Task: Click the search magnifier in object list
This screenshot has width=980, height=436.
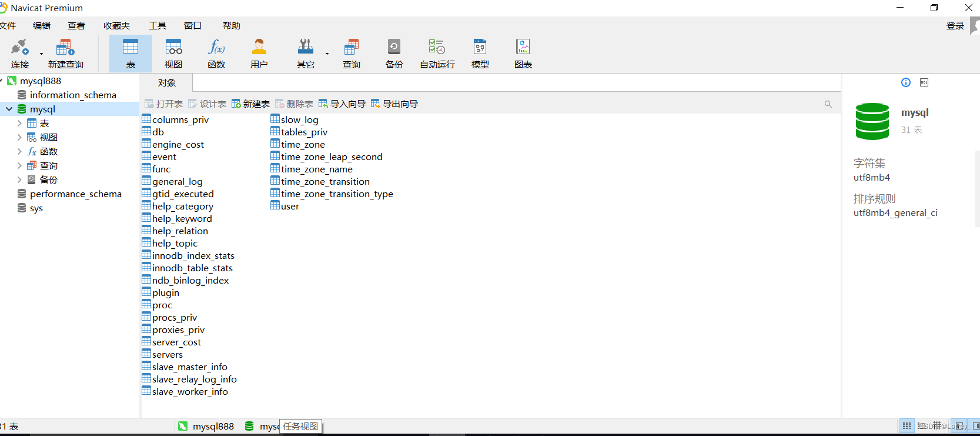Action: click(828, 104)
